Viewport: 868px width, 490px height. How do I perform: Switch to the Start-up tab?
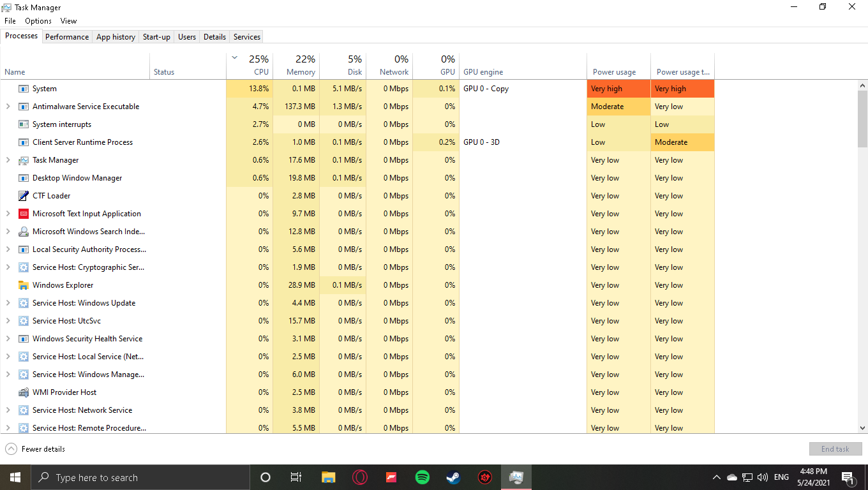156,37
